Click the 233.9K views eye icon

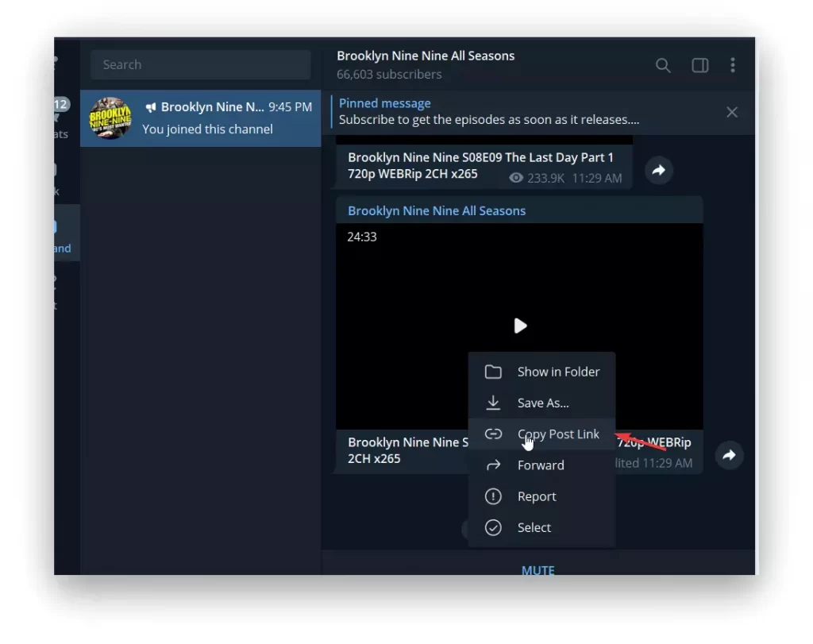click(515, 178)
